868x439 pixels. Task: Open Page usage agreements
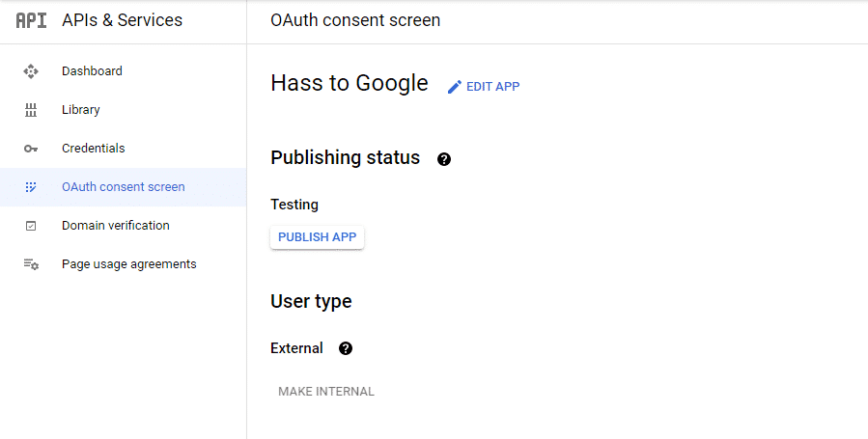coord(129,264)
